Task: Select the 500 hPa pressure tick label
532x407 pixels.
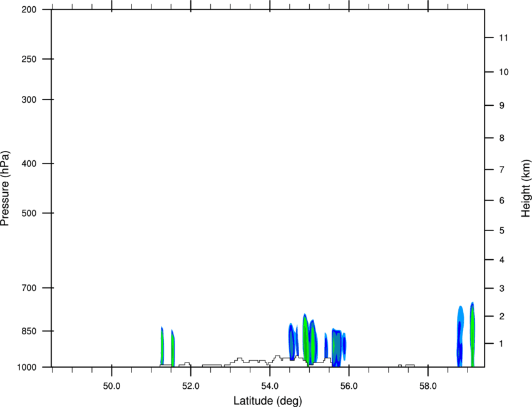Action: (x=29, y=213)
